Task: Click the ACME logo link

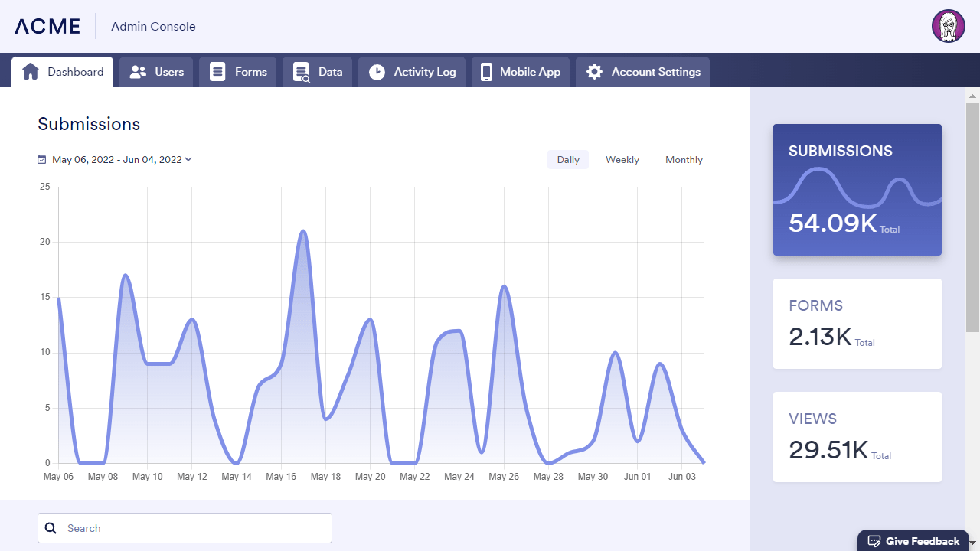Action: click(47, 26)
